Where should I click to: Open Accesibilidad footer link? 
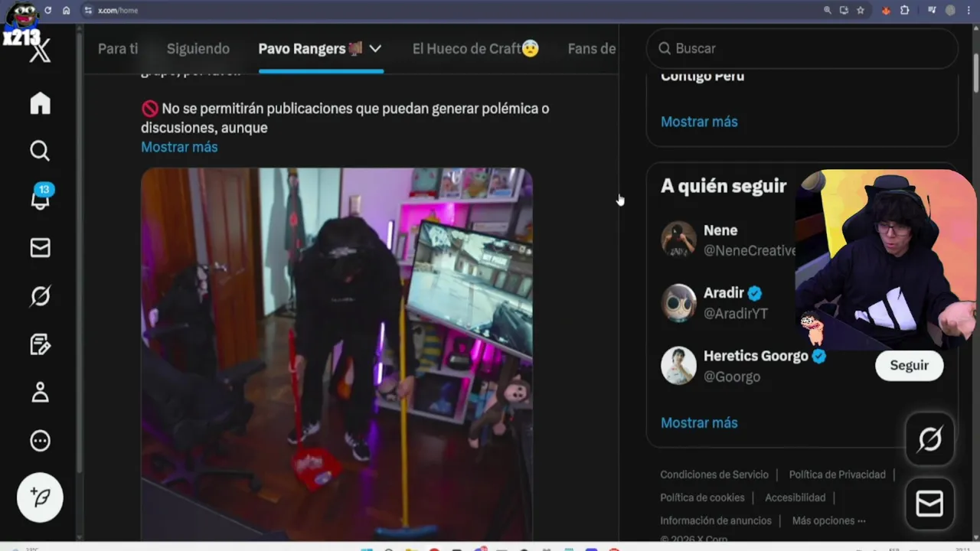click(x=795, y=497)
